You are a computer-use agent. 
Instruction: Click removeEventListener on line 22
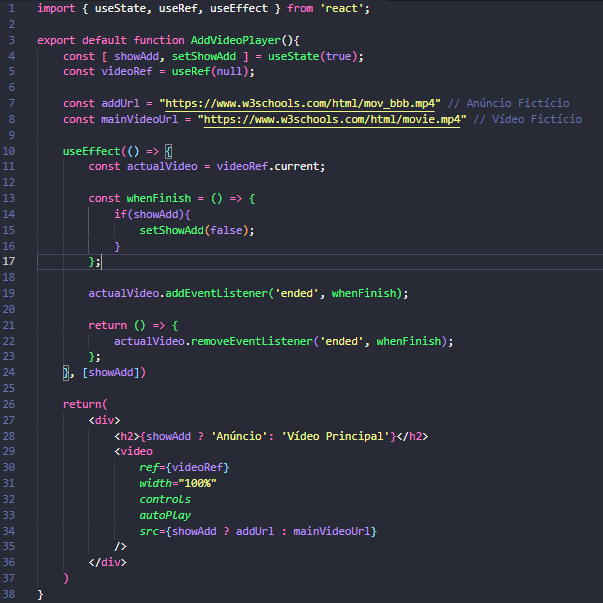tap(252, 341)
